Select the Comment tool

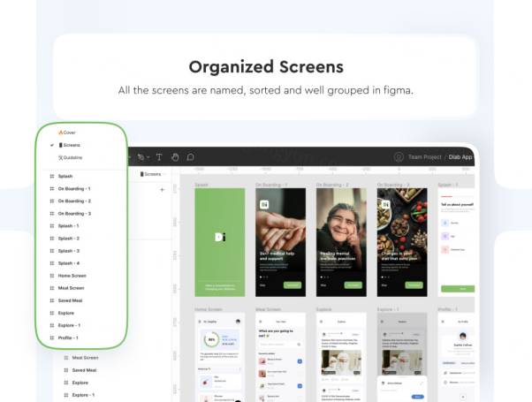pos(190,157)
